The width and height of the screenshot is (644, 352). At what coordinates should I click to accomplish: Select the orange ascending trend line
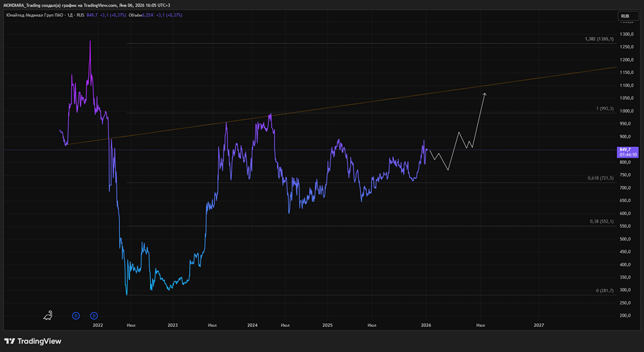coord(342,106)
